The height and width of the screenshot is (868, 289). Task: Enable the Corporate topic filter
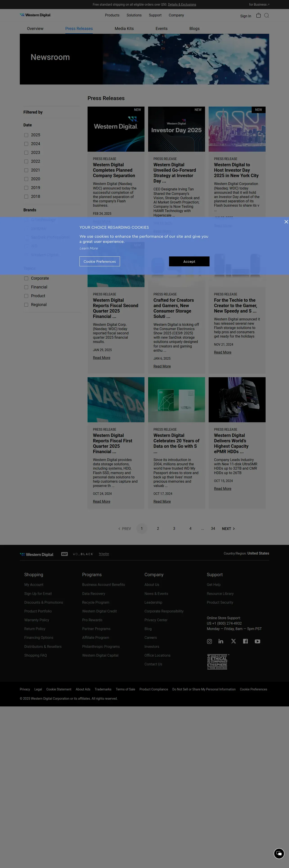(26, 278)
